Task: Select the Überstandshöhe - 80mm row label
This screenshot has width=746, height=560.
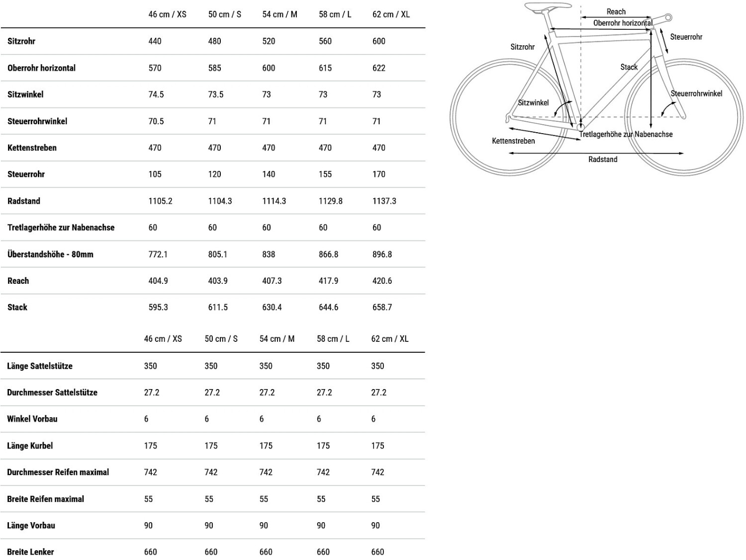Action: pyautogui.click(x=50, y=254)
